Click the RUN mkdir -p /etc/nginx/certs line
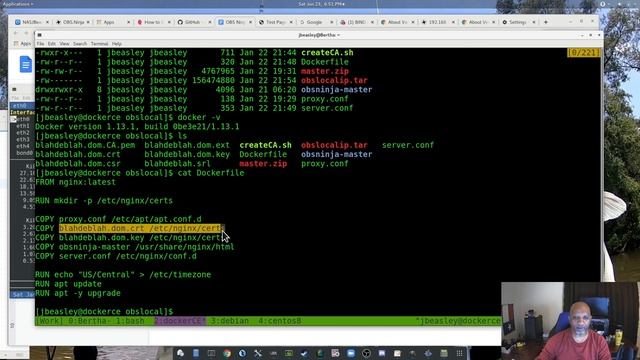 pos(104,201)
